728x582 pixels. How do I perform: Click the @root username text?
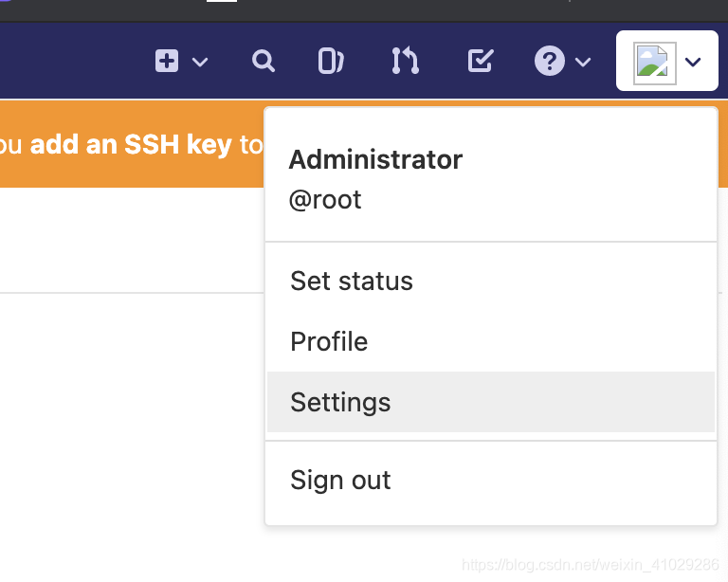tap(325, 200)
